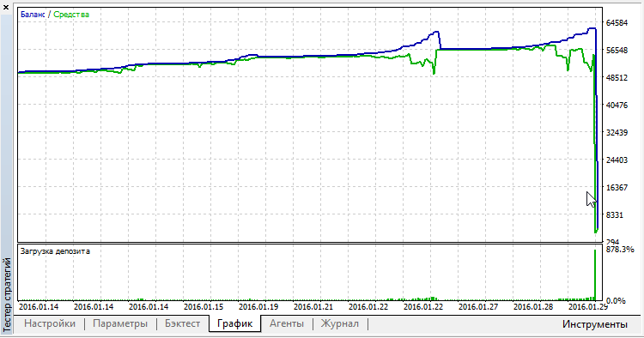
Task: Click the 878.3% deposit load value
Action: (620, 250)
